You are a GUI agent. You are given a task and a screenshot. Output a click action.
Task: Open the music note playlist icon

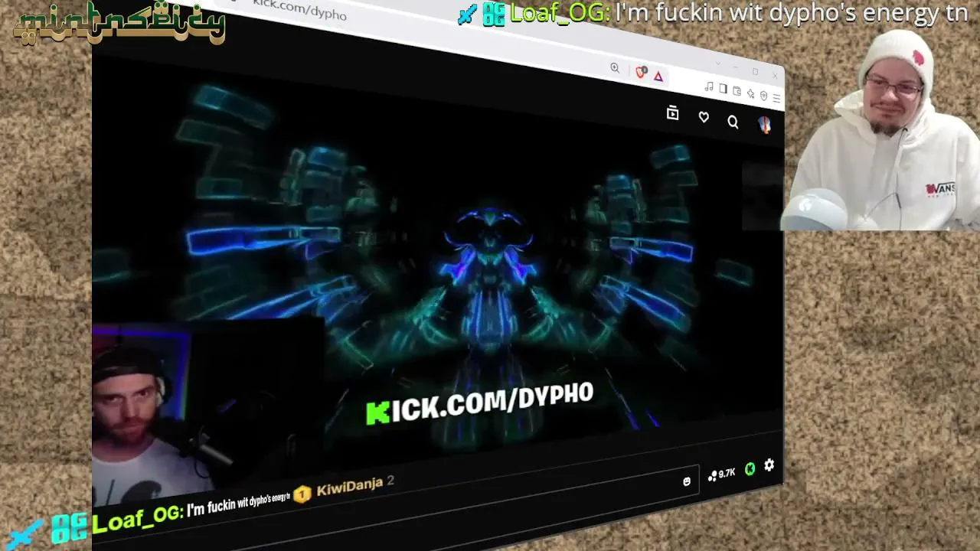coord(709,86)
